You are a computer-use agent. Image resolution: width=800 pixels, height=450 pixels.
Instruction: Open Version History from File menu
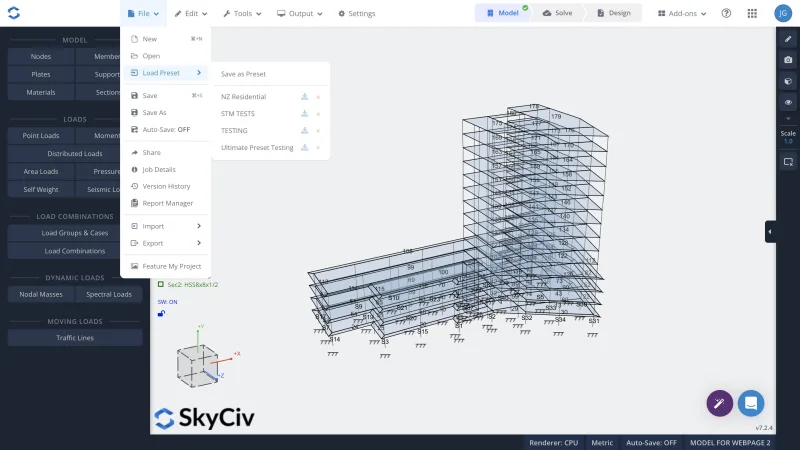click(x=166, y=186)
